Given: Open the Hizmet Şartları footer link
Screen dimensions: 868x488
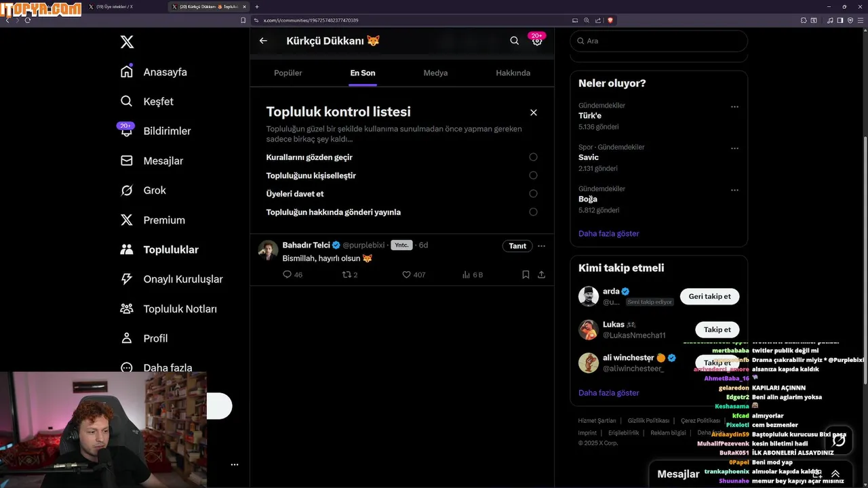Looking at the screenshot, I should (x=597, y=420).
